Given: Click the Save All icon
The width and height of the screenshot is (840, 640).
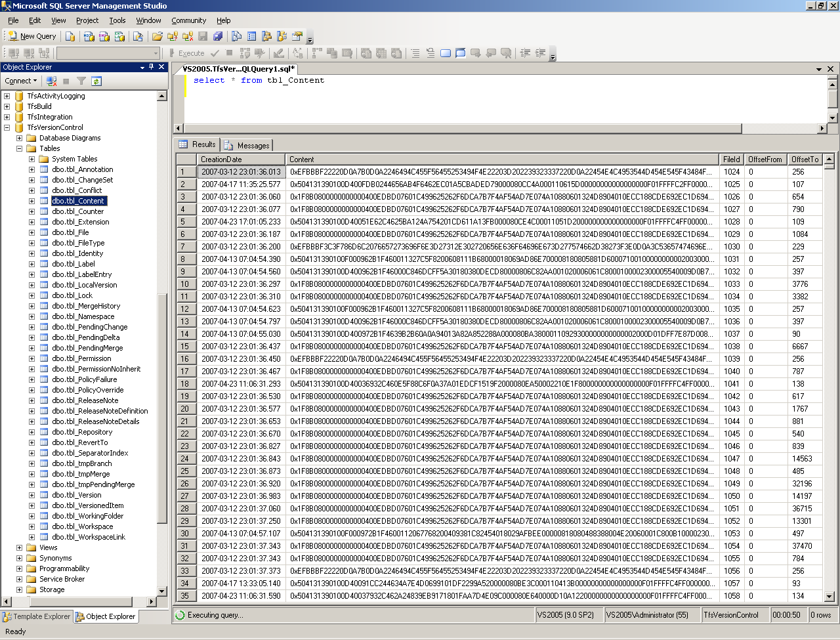Looking at the screenshot, I should click(218, 36).
